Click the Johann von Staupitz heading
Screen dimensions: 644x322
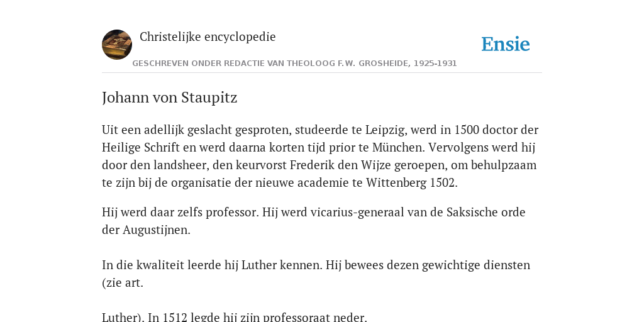tap(170, 97)
